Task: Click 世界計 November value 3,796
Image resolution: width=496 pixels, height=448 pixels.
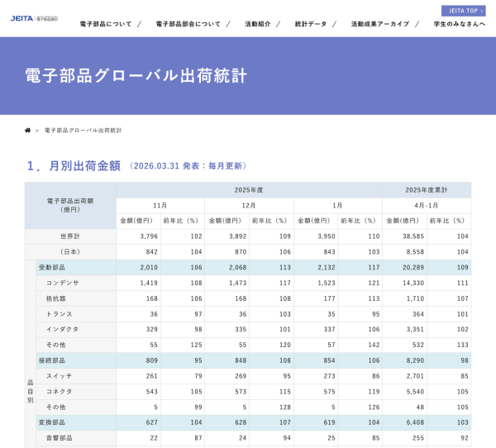Action: [149, 236]
